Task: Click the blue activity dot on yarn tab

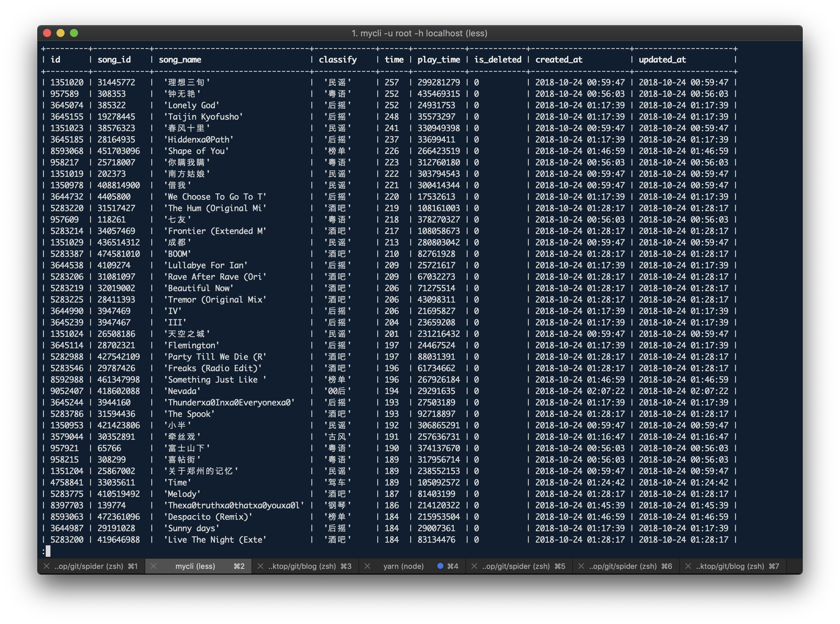Action: point(440,566)
